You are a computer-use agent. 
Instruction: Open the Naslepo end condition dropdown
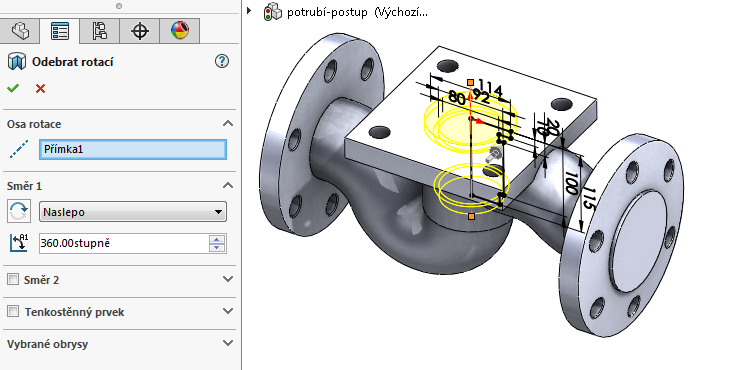132,212
